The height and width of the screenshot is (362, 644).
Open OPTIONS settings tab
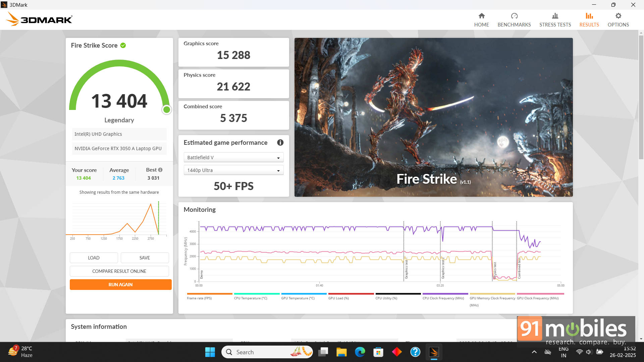click(618, 20)
